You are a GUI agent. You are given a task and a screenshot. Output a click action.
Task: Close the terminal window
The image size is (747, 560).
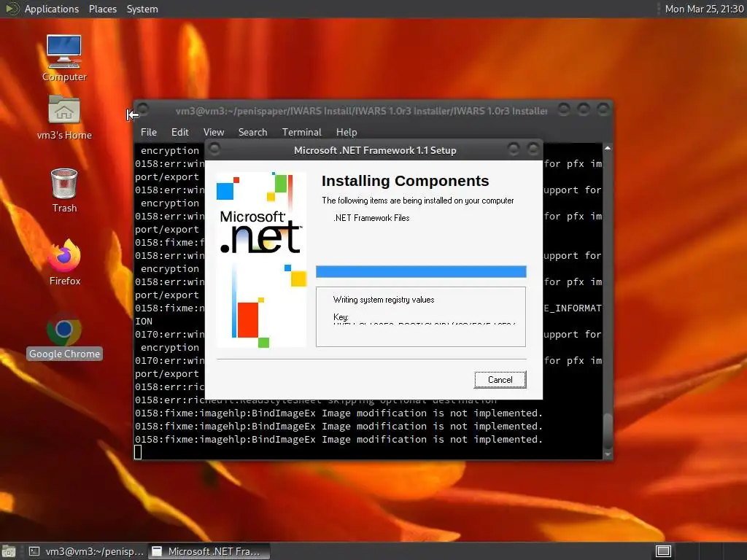click(603, 110)
